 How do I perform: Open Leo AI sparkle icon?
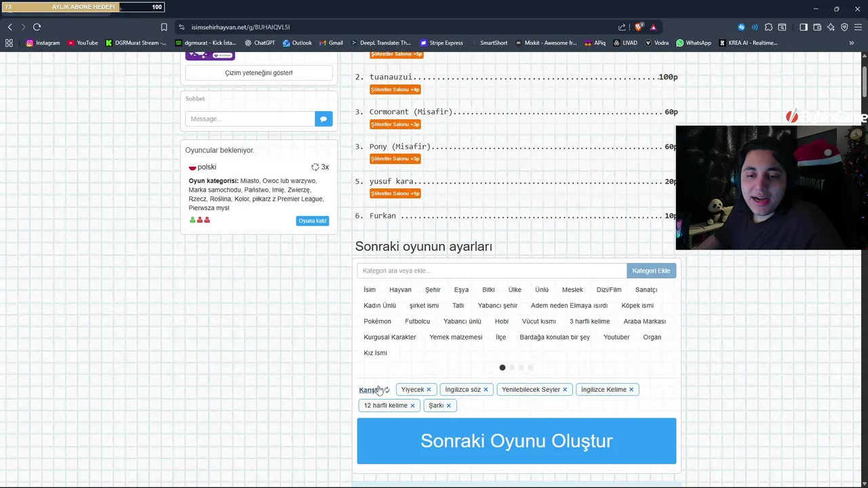(x=831, y=27)
